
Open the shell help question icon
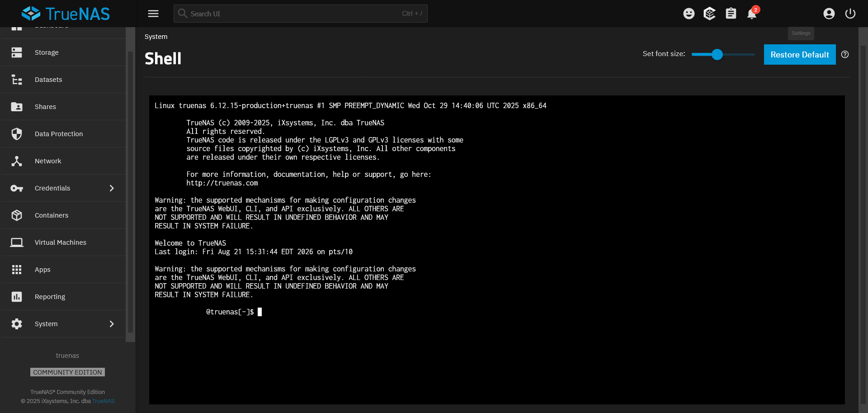pos(845,54)
